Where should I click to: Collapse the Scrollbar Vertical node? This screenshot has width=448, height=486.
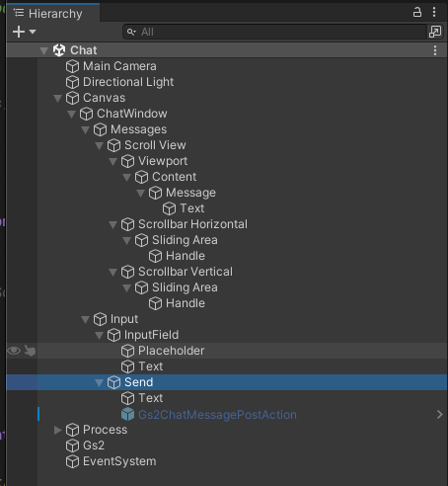coord(112,272)
